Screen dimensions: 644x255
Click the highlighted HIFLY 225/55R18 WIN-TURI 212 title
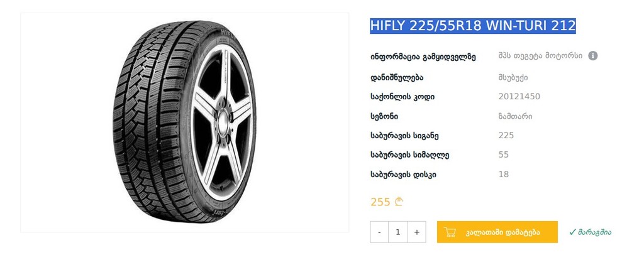pos(473,26)
